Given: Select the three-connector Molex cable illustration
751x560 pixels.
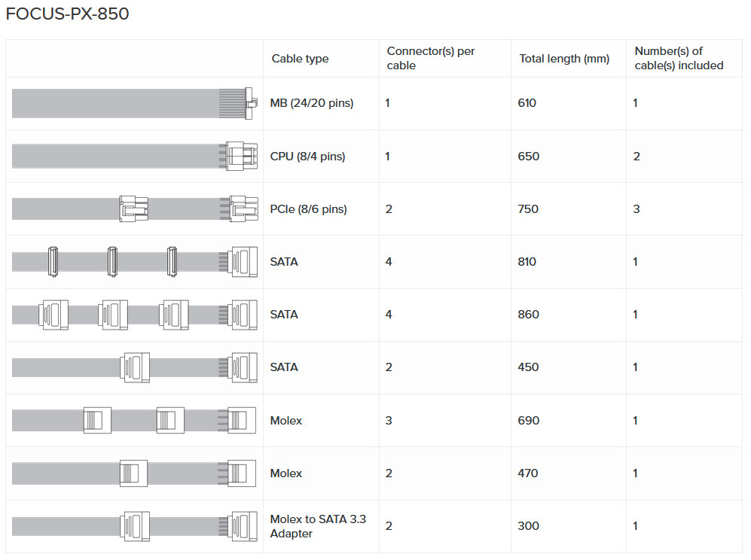Looking at the screenshot, I should (x=135, y=420).
